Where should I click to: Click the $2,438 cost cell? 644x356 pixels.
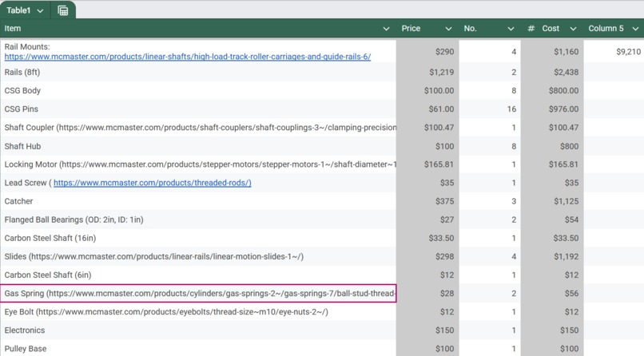[552, 72]
